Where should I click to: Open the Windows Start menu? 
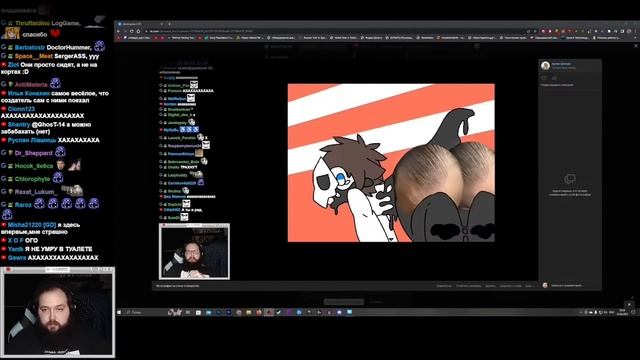click(119, 312)
